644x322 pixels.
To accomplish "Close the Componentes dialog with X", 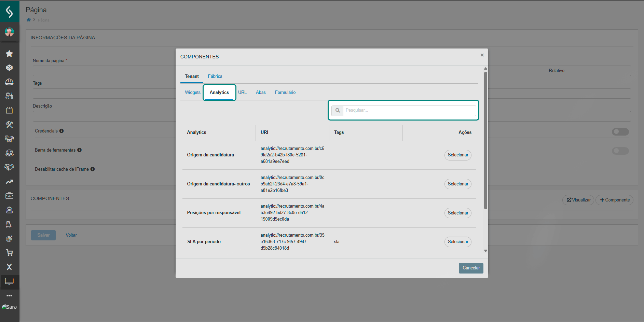I will [482, 55].
